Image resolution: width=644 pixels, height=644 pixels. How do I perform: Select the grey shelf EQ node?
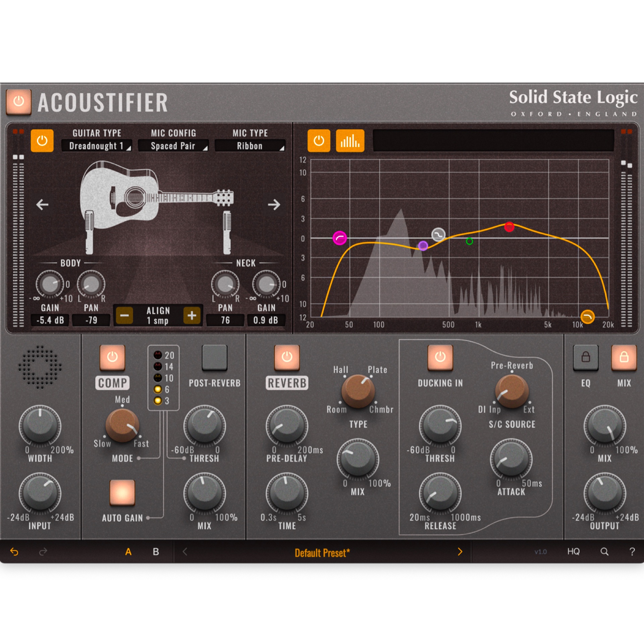[x=438, y=235]
